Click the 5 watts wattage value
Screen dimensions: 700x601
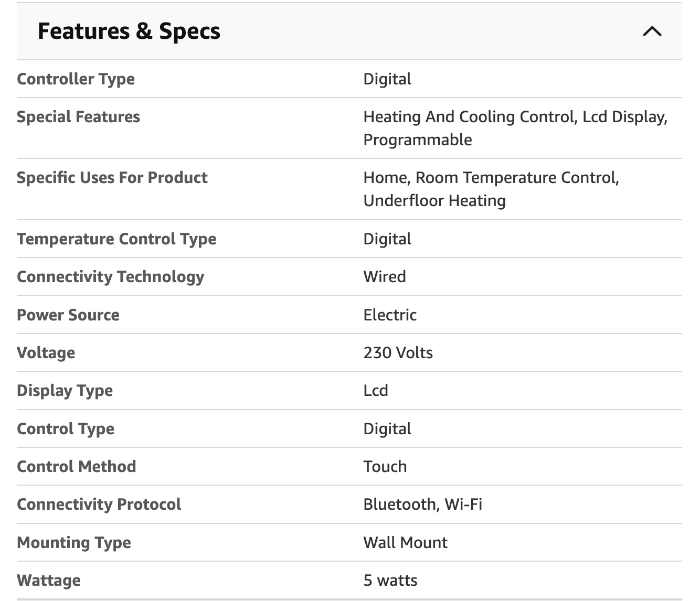(x=389, y=580)
